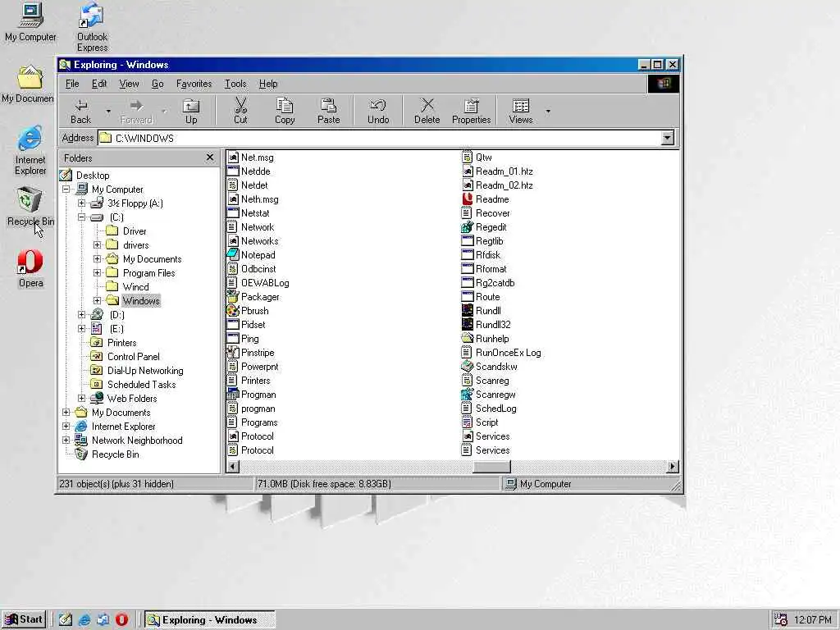Cut the selected item via toolbar
Screen dimensions: 840x630
[x=240, y=111]
